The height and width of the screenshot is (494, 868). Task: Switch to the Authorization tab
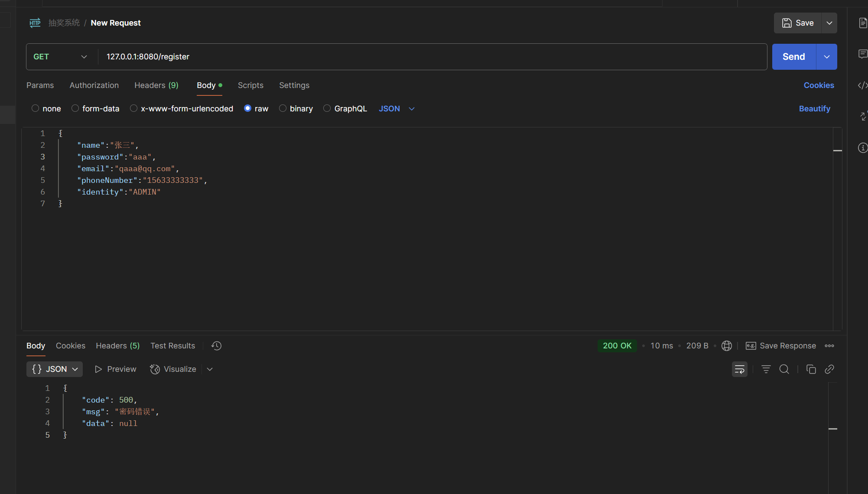point(94,85)
